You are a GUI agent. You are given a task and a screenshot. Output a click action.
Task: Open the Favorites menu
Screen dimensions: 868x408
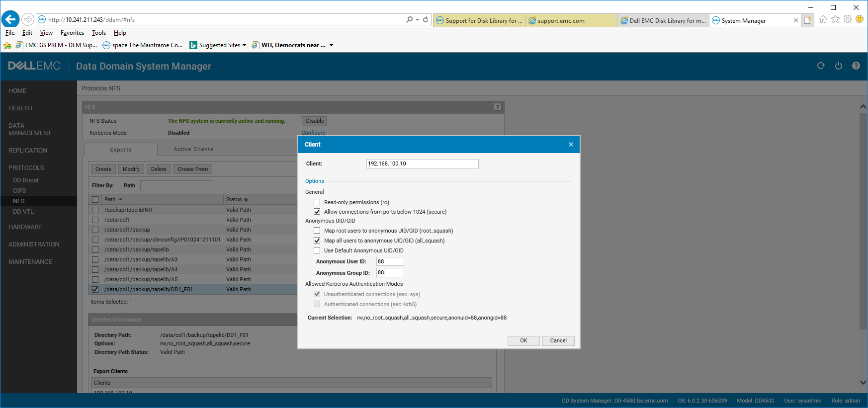tap(72, 33)
